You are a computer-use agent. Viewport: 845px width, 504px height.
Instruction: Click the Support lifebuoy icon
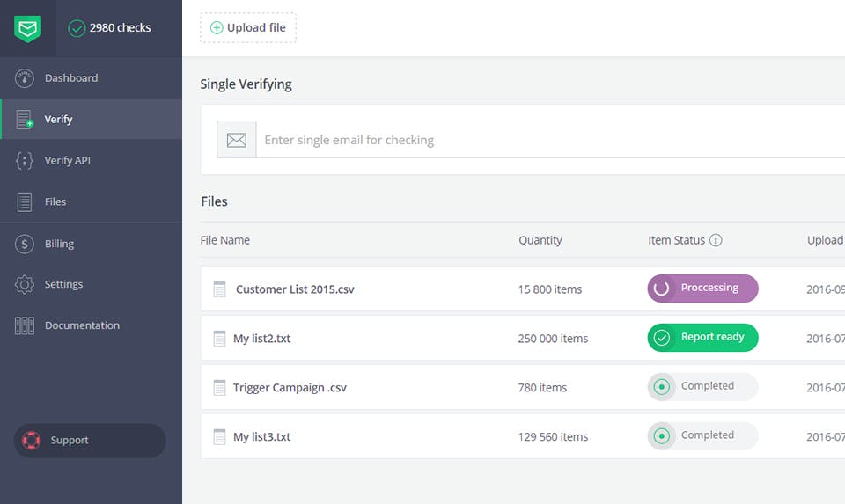(32, 441)
